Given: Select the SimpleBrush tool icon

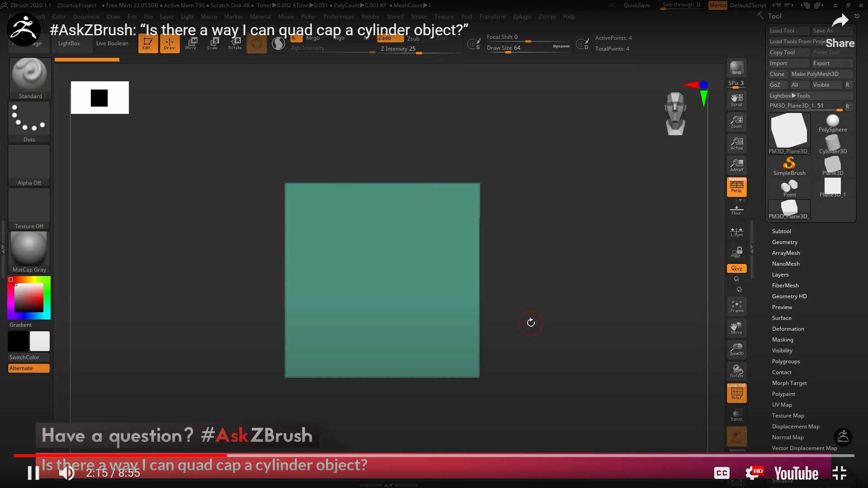Looking at the screenshot, I should [789, 166].
